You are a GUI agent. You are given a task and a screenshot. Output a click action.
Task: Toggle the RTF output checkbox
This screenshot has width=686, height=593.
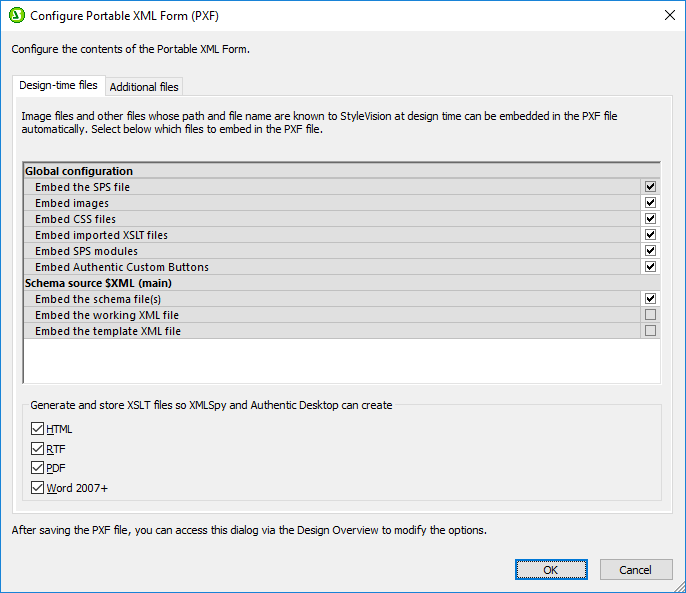click(x=38, y=449)
